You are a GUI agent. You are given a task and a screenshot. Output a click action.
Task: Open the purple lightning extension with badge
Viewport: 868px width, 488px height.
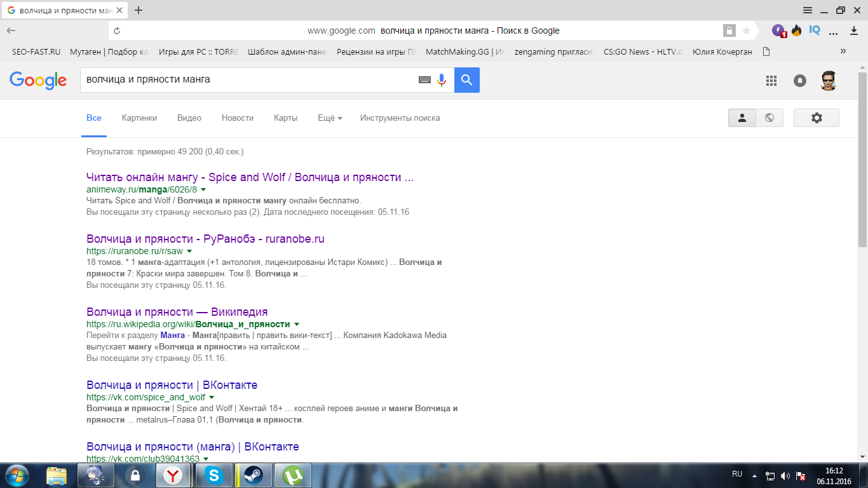click(x=779, y=30)
